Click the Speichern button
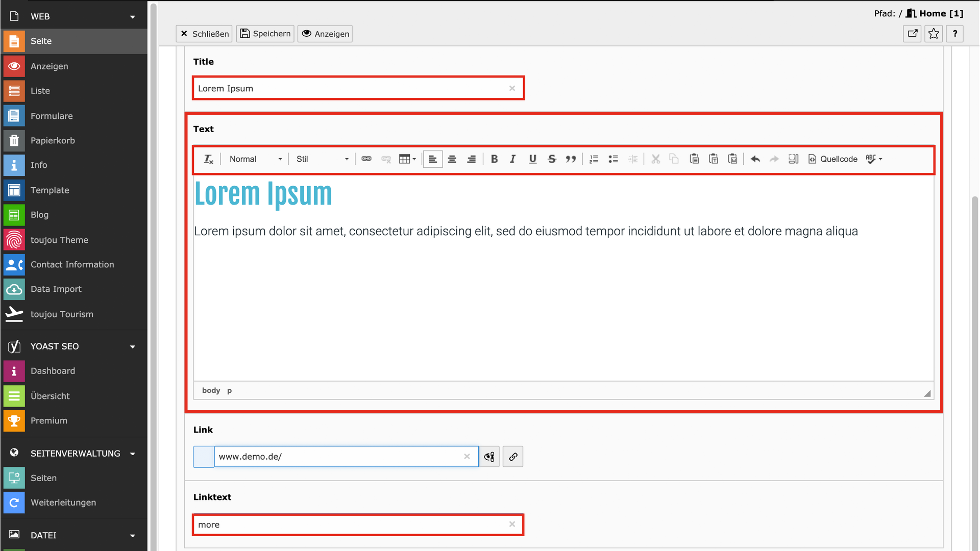The height and width of the screenshot is (551, 980). tap(265, 34)
